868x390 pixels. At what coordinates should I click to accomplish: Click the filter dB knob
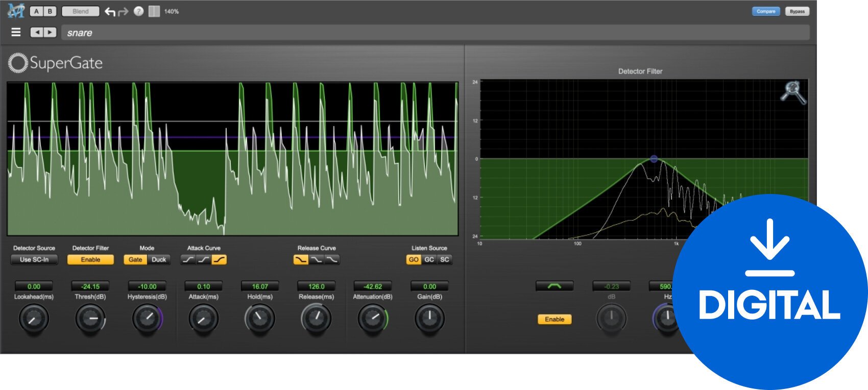tap(611, 319)
